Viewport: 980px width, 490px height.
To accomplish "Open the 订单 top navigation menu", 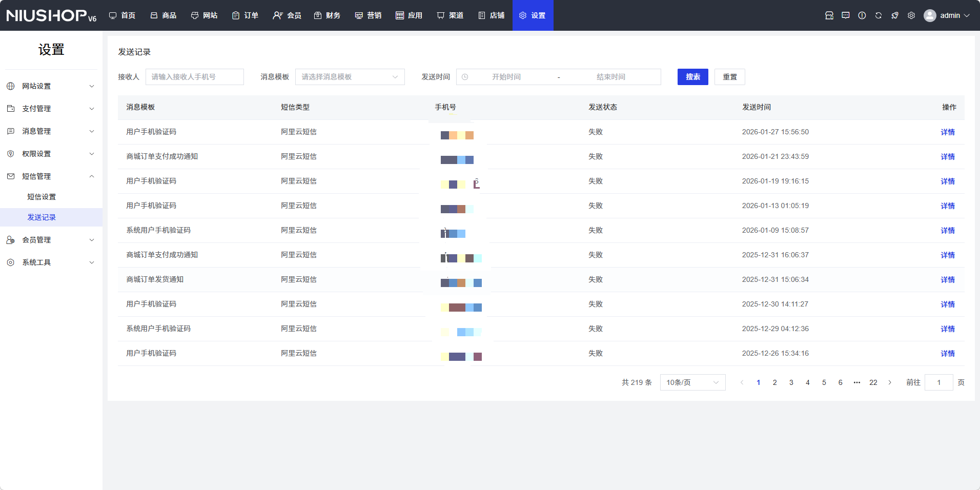I will click(245, 15).
